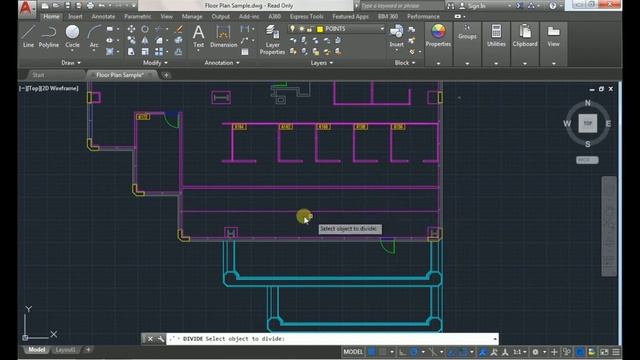Select the Arc tool
640x360 pixels.
(x=94, y=36)
